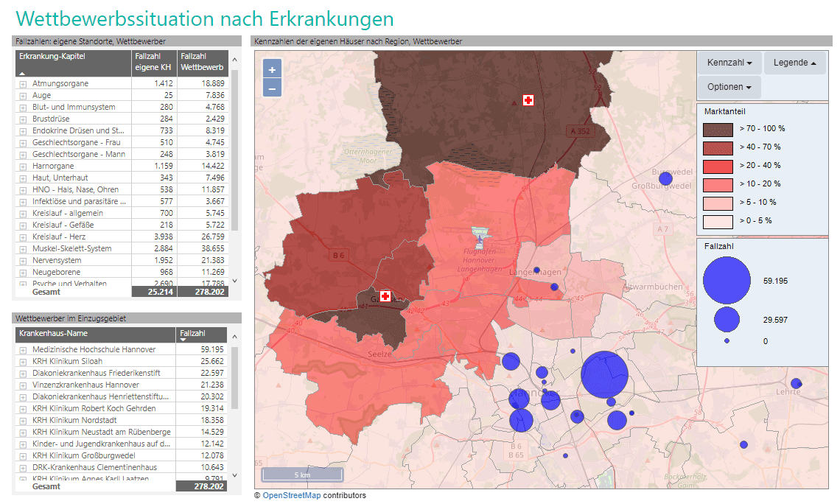Open the OpenStreetMap attribution link

[291, 495]
